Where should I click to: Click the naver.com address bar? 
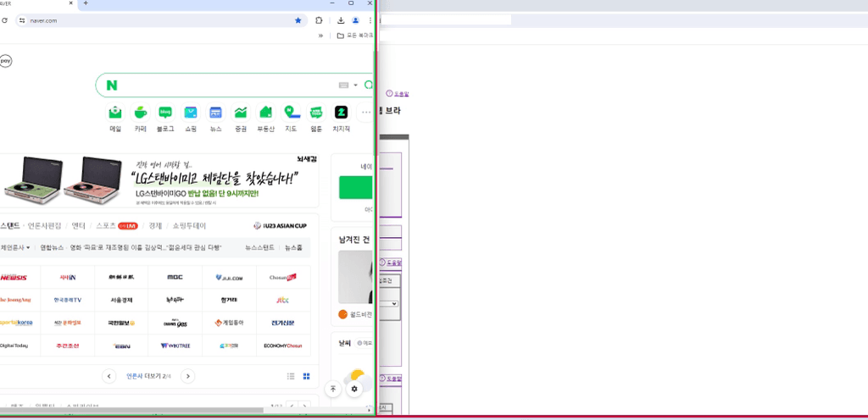tap(160, 20)
